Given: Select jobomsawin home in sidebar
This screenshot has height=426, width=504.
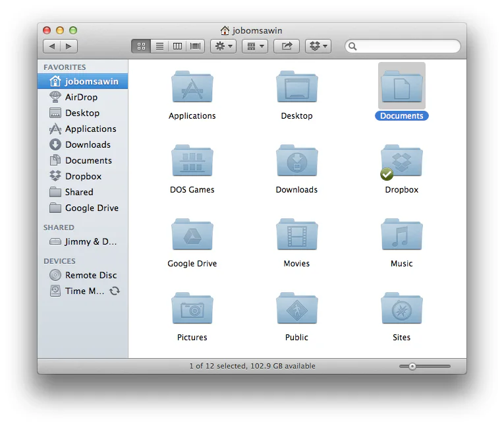Looking at the screenshot, I should click(x=82, y=81).
